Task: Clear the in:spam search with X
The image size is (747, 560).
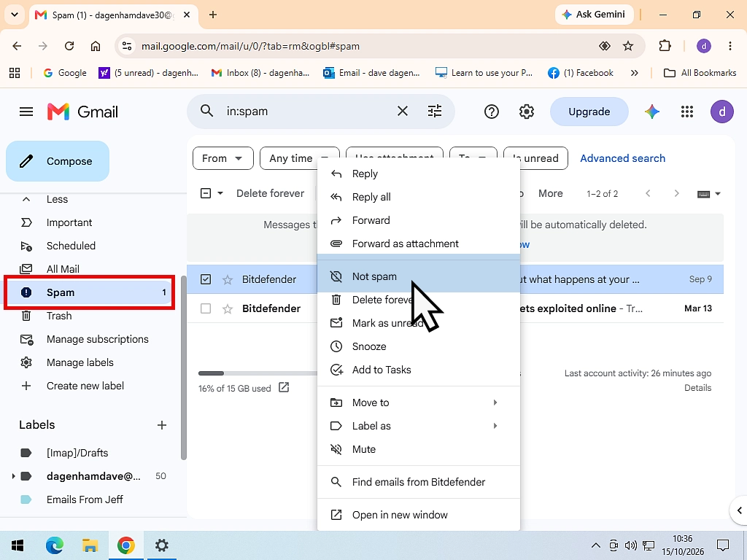Action: coord(403,111)
